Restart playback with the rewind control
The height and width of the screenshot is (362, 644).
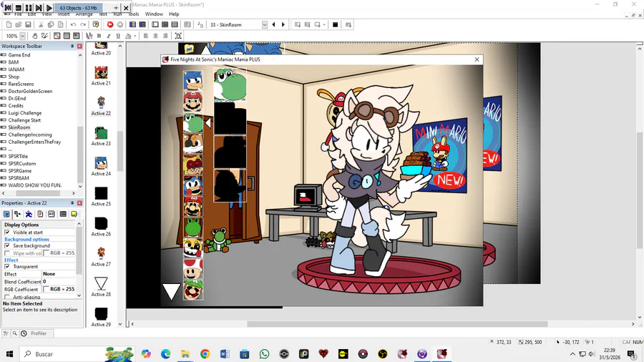click(8, 8)
